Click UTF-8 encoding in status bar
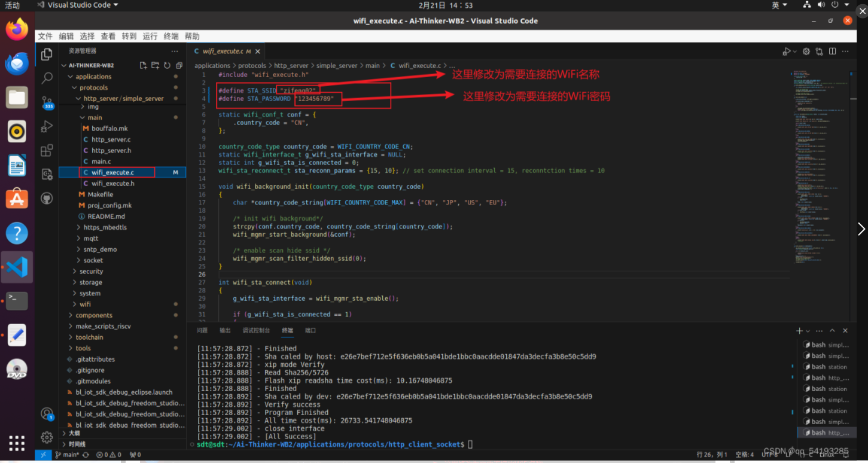 click(x=770, y=455)
